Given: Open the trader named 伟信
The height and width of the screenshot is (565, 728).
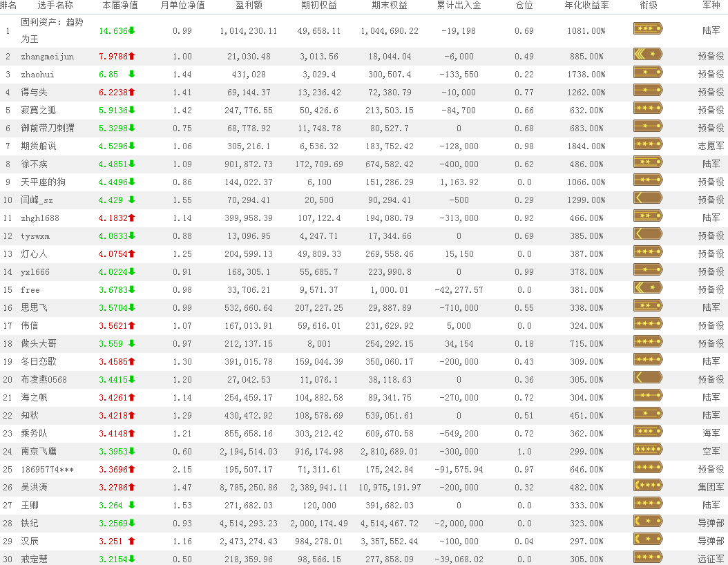Looking at the screenshot, I should [x=29, y=326].
